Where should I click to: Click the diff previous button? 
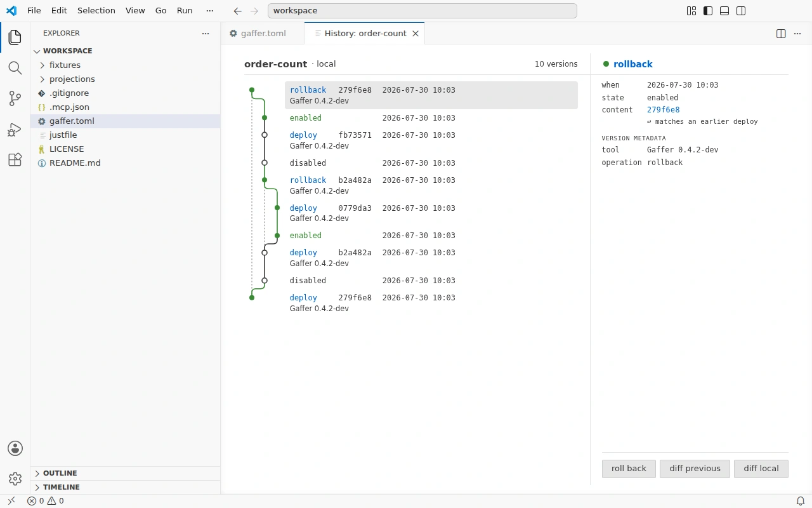coord(695,469)
